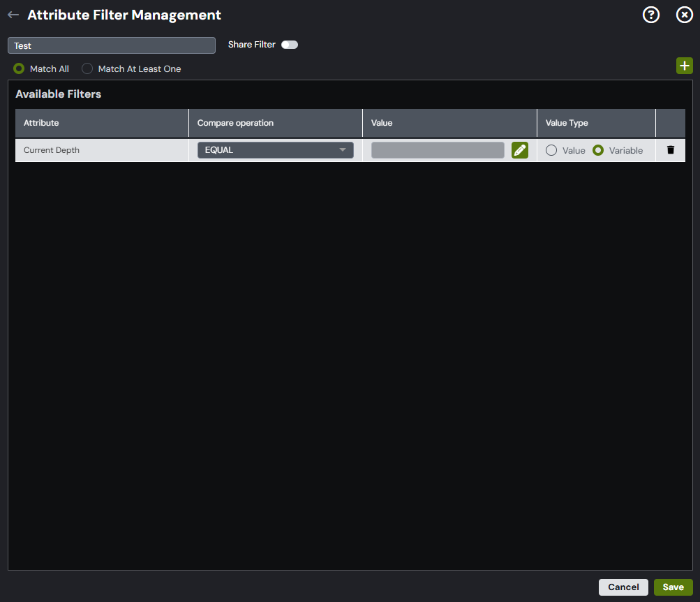Open help with the question mark icon
The image size is (700, 602).
pyautogui.click(x=651, y=15)
